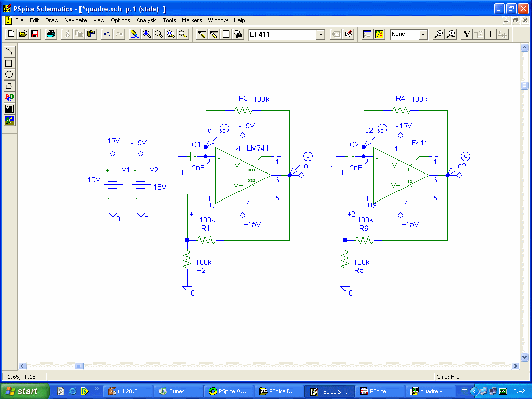Open the Edit menu

(34, 20)
